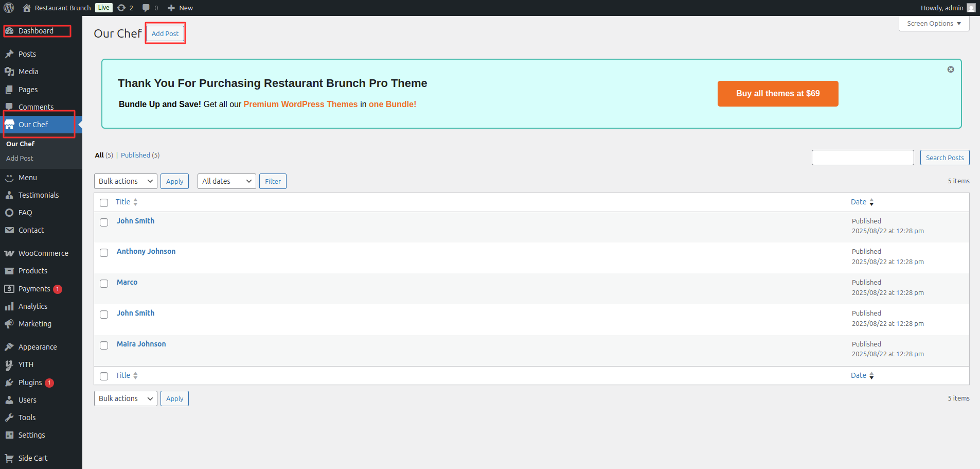Click the Pages icon in the sidebar
The height and width of the screenshot is (469, 980).
pyautogui.click(x=9, y=90)
